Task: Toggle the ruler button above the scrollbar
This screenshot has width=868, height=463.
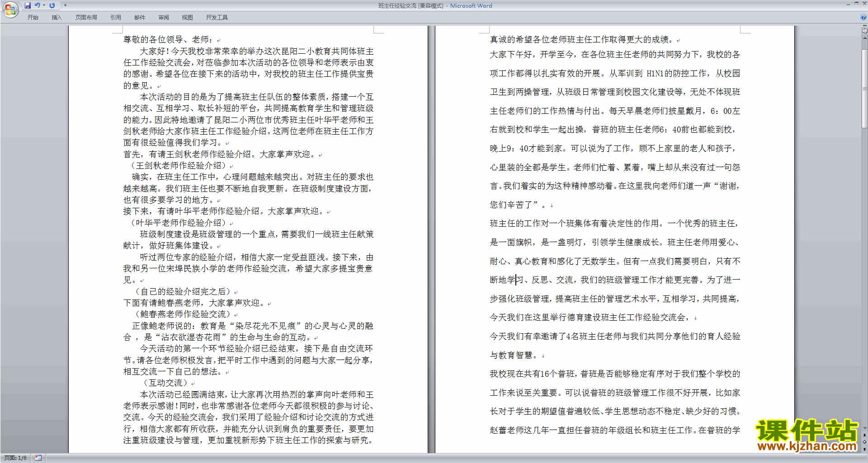Action: (x=865, y=30)
